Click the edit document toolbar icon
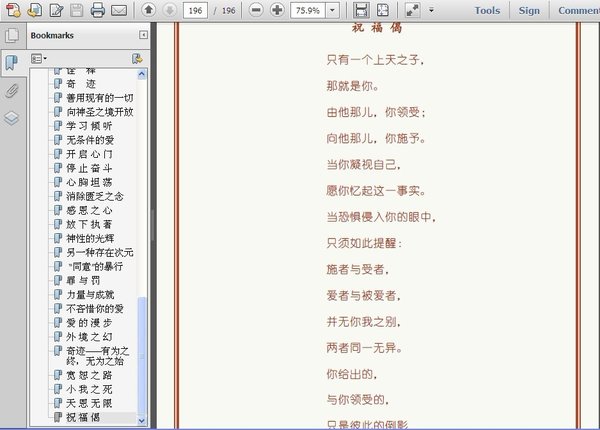This screenshot has height=430, width=600. pyautogui.click(x=57, y=10)
